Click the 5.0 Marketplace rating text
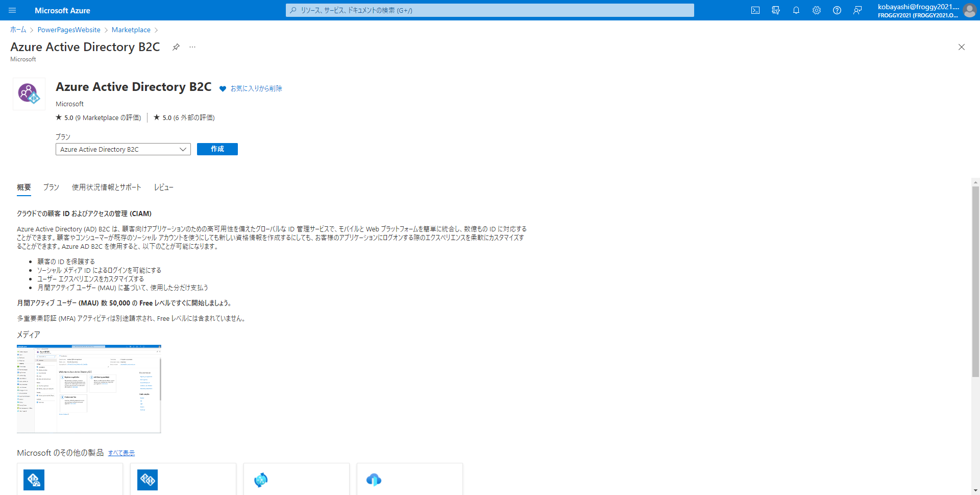 (99, 118)
